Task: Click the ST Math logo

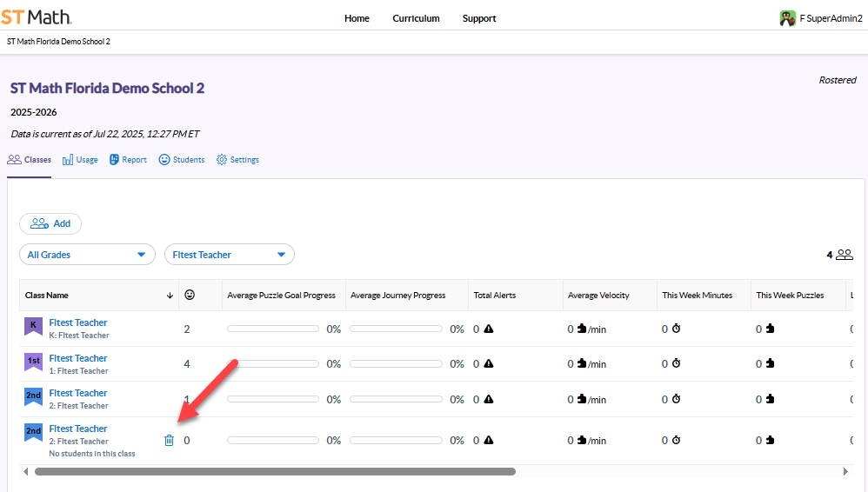Action: click(x=36, y=17)
